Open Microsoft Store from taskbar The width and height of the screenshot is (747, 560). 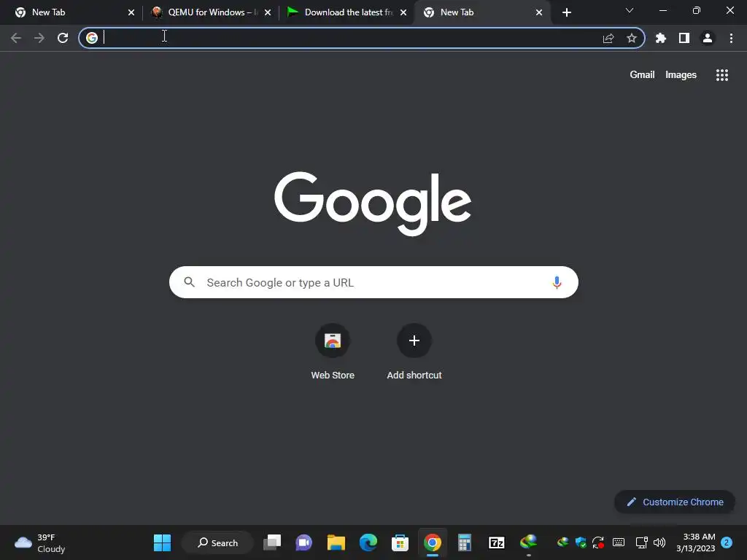pos(400,542)
